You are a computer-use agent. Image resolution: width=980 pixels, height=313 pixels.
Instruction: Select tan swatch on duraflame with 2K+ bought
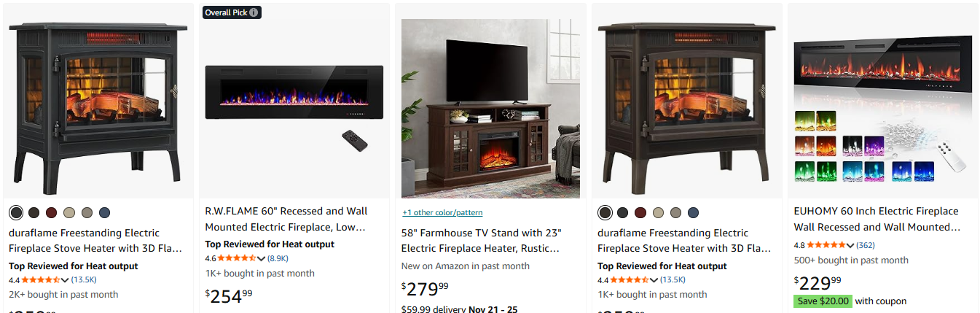click(x=69, y=213)
